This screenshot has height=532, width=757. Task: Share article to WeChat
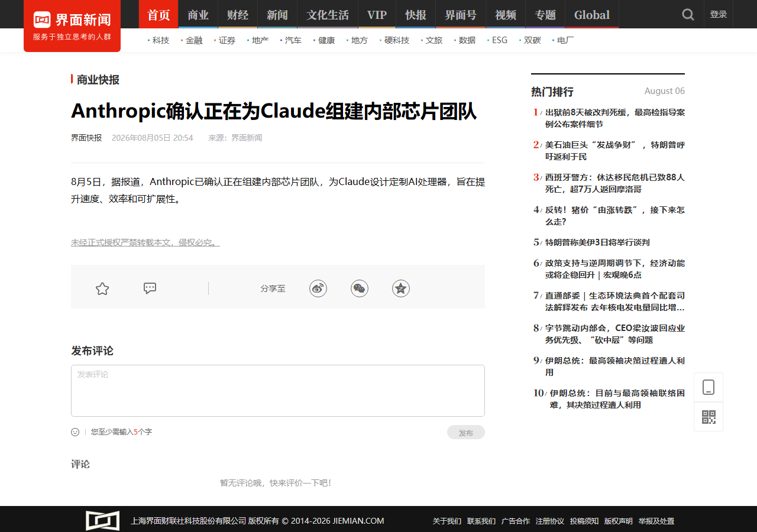coord(360,288)
